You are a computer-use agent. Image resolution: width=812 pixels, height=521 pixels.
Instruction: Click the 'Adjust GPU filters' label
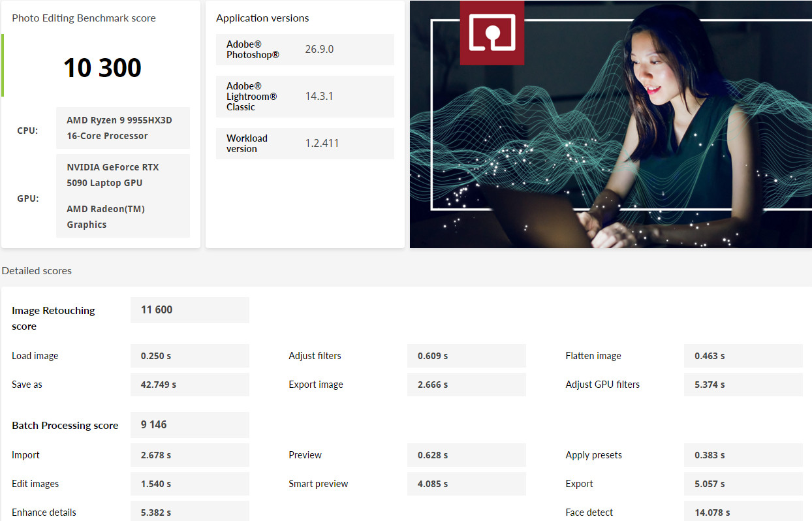click(602, 385)
